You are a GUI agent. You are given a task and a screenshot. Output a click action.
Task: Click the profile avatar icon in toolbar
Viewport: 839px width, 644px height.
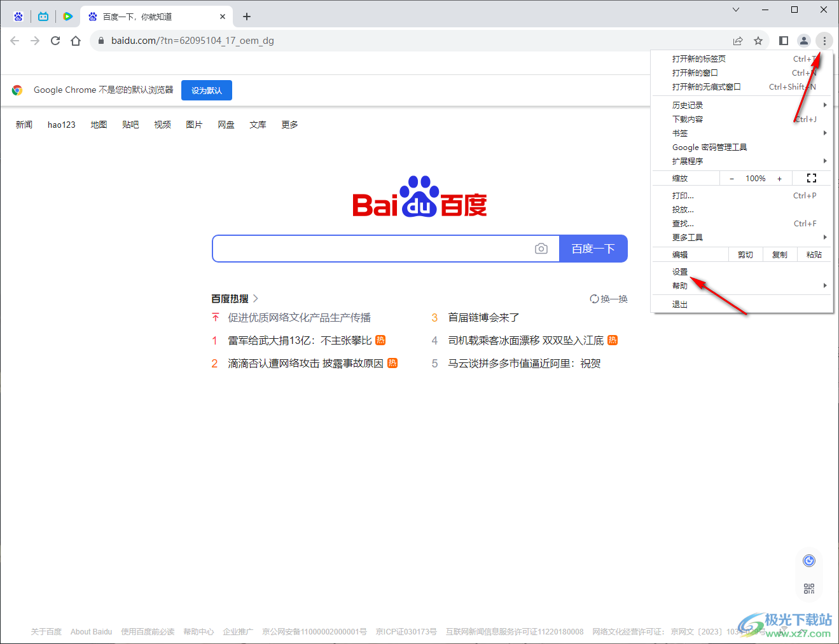(x=804, y=41)
